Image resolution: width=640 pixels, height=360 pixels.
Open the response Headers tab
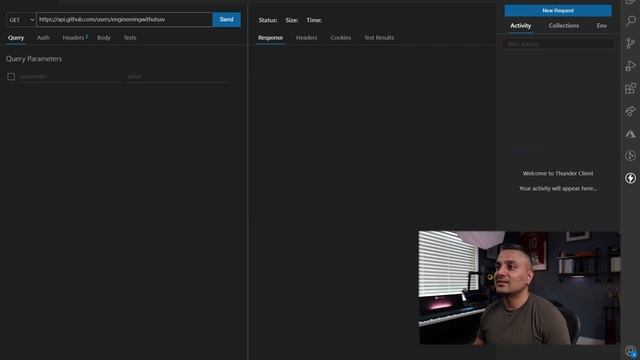307,38
